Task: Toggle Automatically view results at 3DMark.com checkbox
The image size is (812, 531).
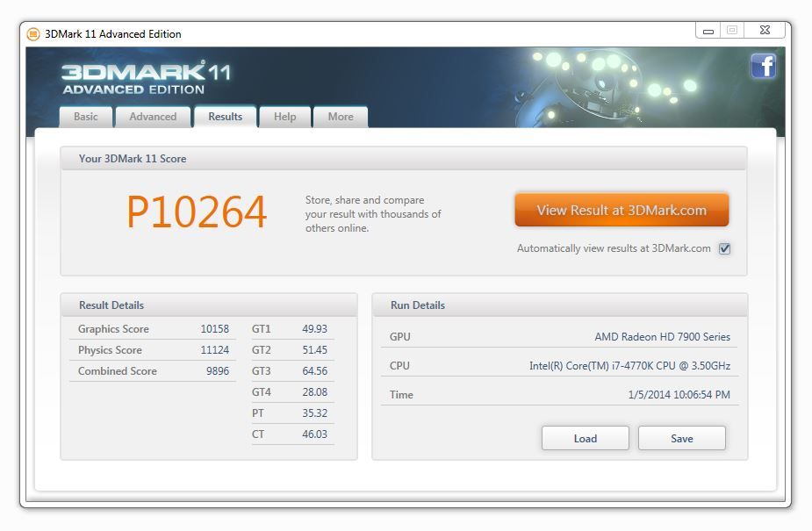Action: point(724,249)
